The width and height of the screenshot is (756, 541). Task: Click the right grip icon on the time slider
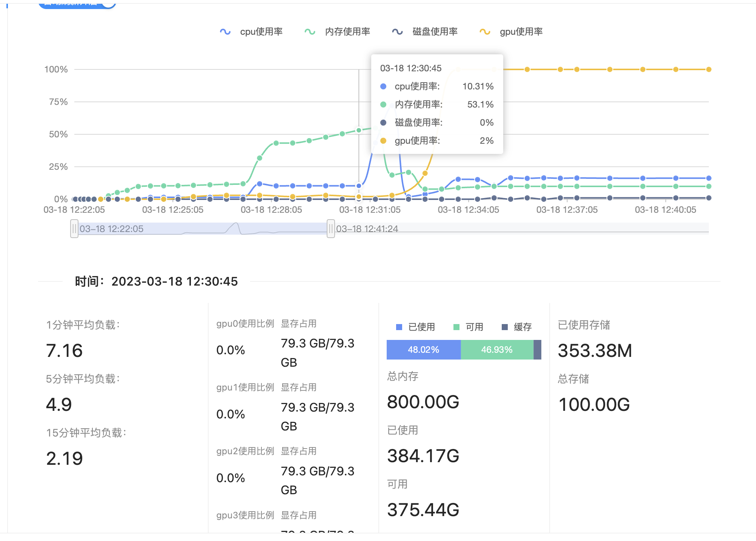pos(331,228)
